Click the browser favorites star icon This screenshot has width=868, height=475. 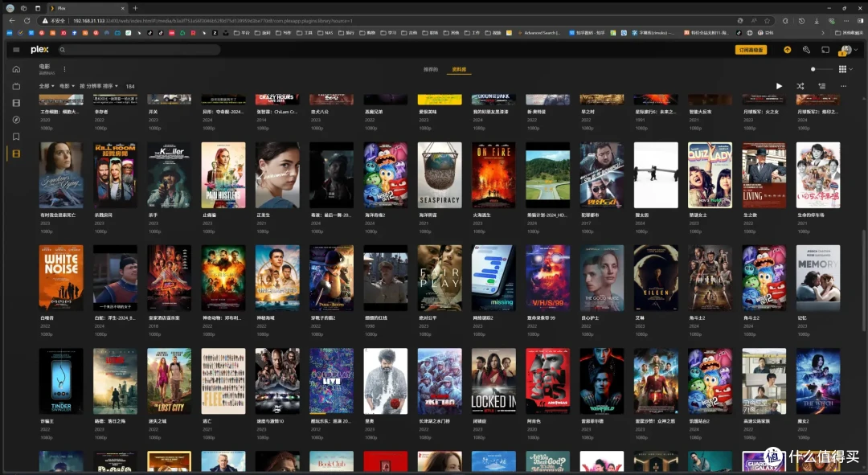pos(768,20)
